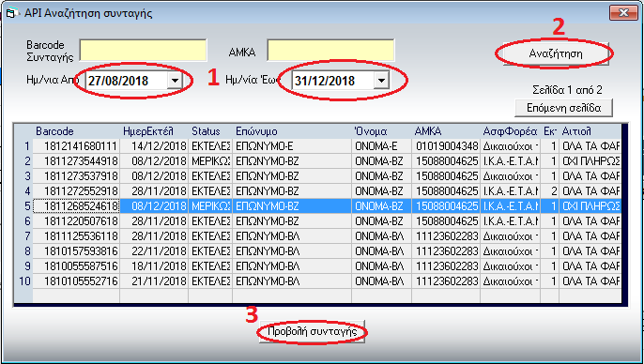Open the Ημ/νια Από date dropdown arrow
The height and width of the screenshot is (364, 644).
(x=175, y=81)
